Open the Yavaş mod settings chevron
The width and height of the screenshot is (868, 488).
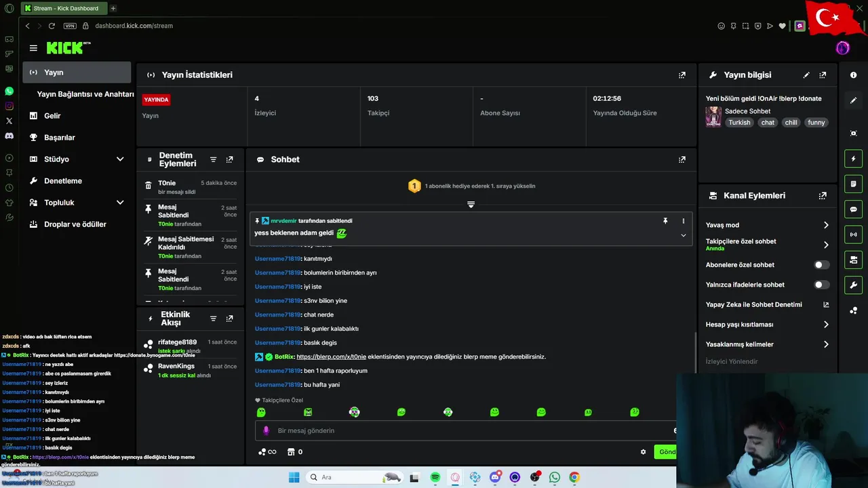pyautogui.click(x=826, y=225)
